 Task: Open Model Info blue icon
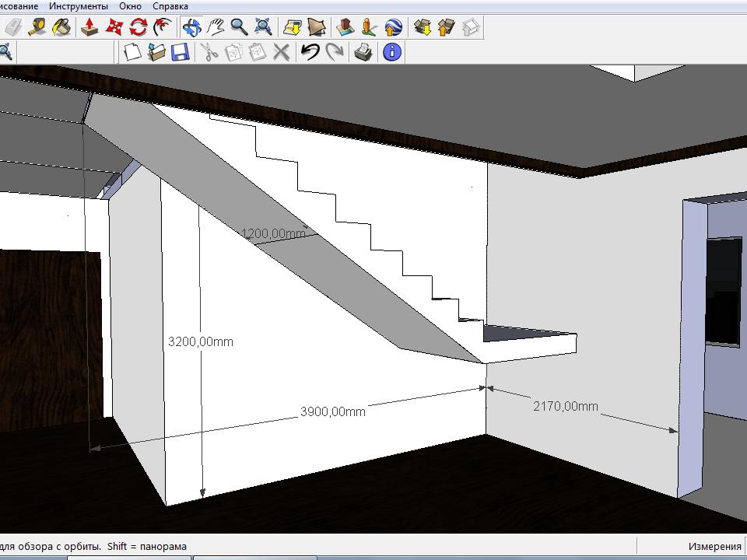(392, 52)
